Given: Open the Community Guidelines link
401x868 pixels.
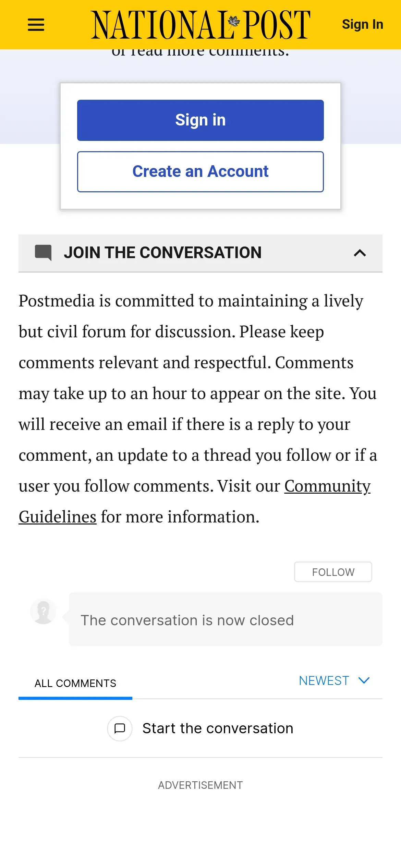Looking at the screenshot, I should tap(327, 486).
